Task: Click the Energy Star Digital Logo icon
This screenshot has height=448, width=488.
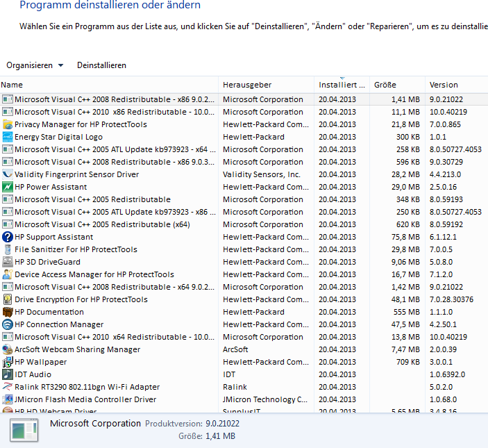Action: [8, 137]
